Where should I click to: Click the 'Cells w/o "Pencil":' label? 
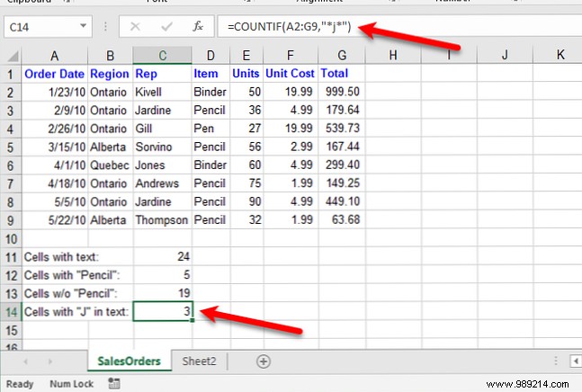click(70, 294)
